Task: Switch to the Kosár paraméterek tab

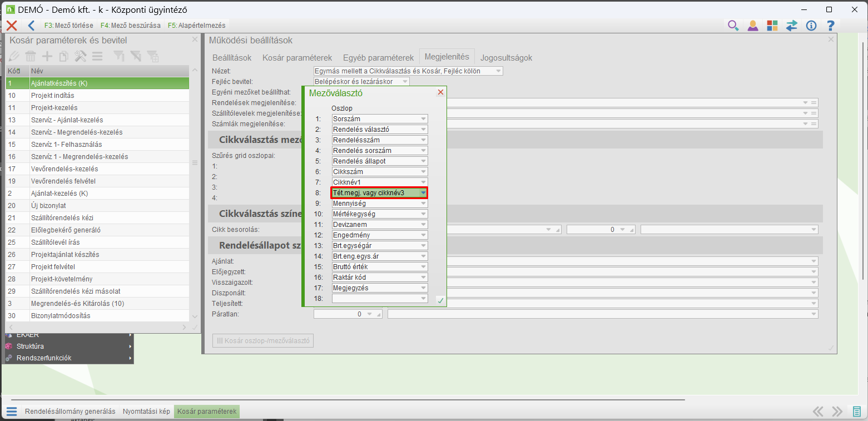Action: (297, 58)
